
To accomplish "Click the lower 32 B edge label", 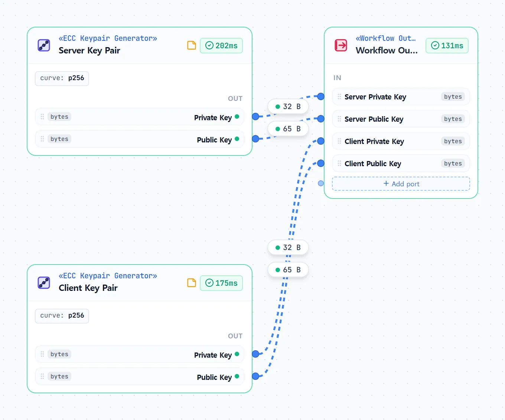I will [288, 247].
